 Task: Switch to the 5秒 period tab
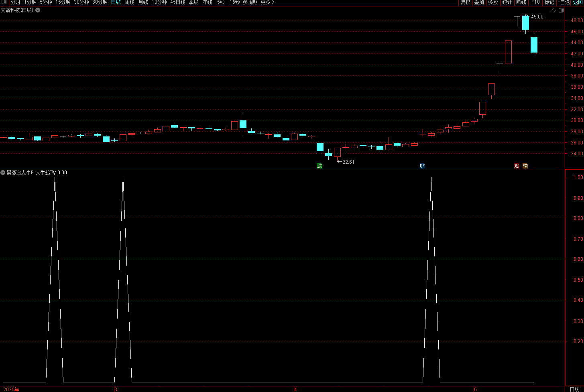(x=221, y=2)
